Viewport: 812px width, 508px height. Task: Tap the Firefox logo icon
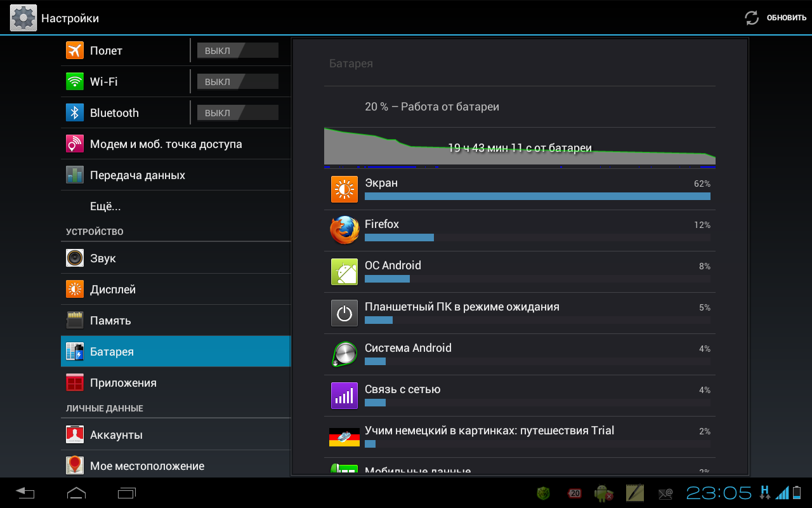pyautogui.click(x=344, y=231)
